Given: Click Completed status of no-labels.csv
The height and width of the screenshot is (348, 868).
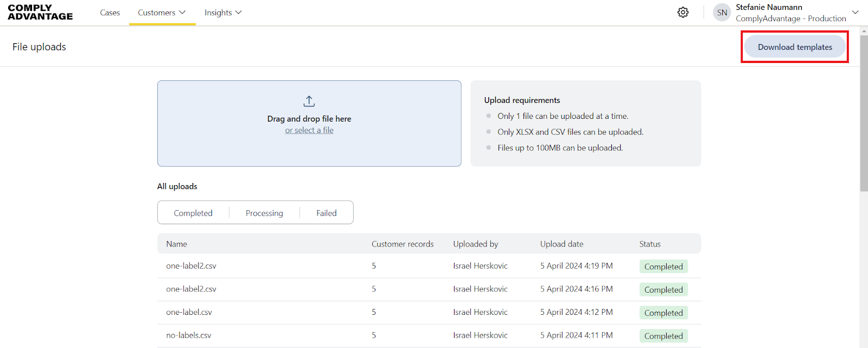Looking at the screenshot, I should coord(663,336).
